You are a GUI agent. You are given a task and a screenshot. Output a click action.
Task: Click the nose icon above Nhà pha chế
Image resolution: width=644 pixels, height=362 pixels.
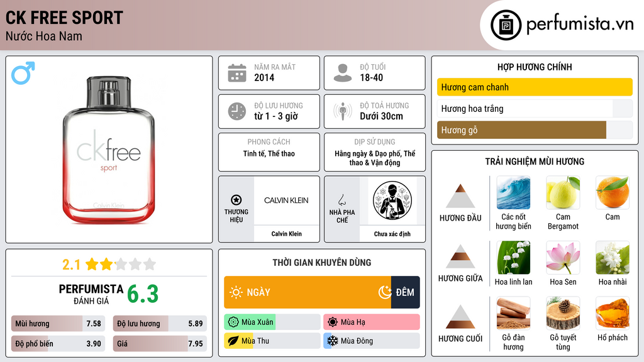[341, 200]
